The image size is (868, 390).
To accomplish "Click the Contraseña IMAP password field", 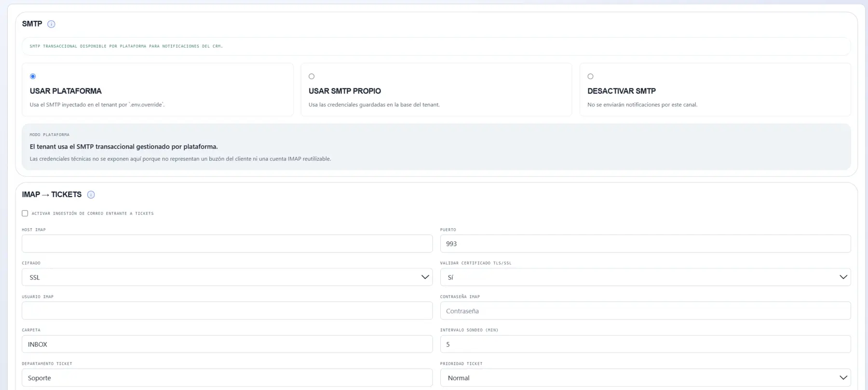I will point(645,311).
